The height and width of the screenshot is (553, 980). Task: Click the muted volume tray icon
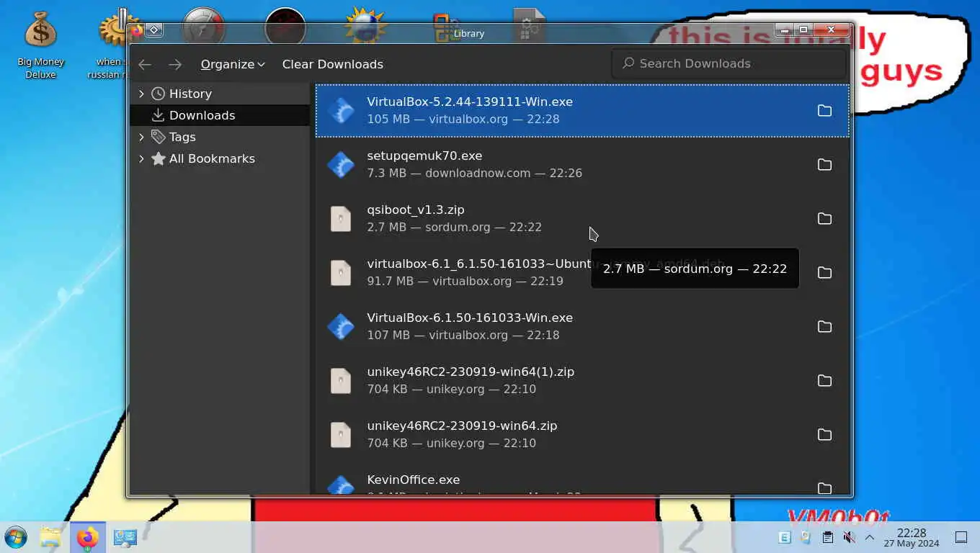849,537
